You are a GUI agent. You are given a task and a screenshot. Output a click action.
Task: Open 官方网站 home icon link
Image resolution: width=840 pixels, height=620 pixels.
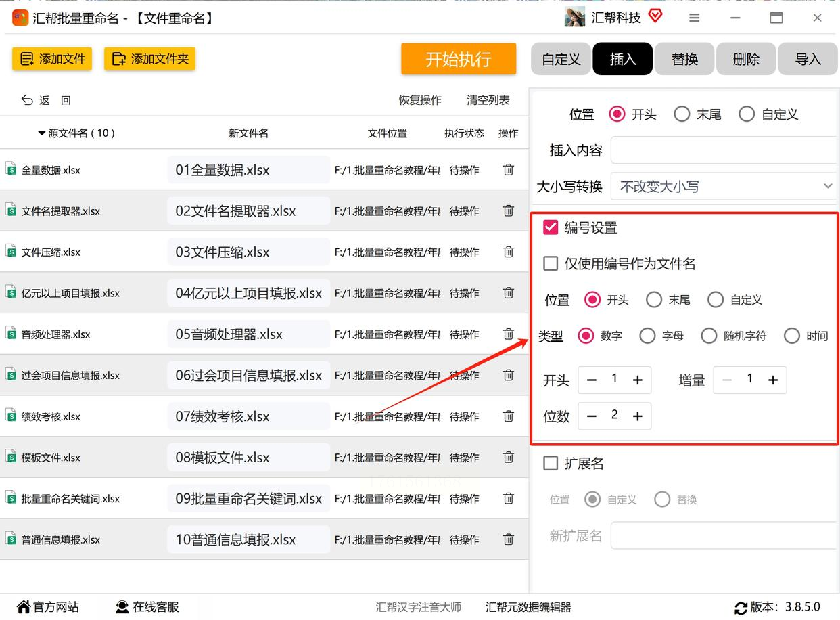[x=24, y=607]
